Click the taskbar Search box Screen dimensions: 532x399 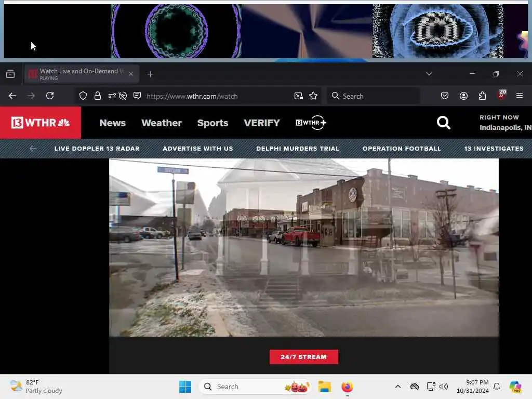tap(255, 387)
